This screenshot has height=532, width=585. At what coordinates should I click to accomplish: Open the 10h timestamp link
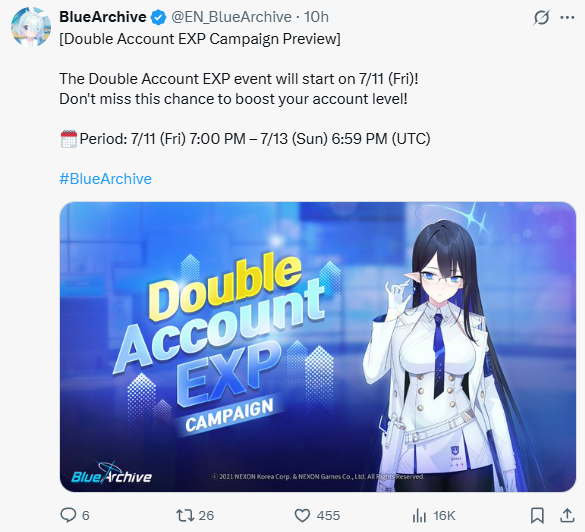coord(316,17)
